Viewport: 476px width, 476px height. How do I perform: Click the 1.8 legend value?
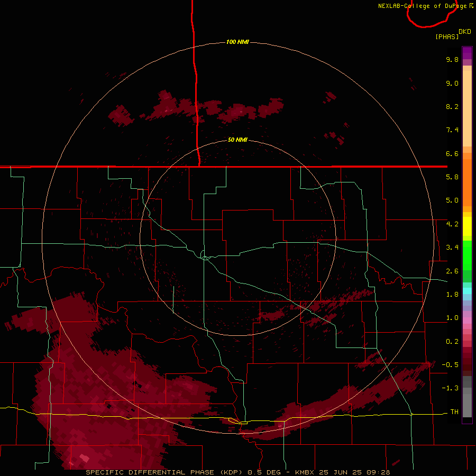tap(452, 295)
